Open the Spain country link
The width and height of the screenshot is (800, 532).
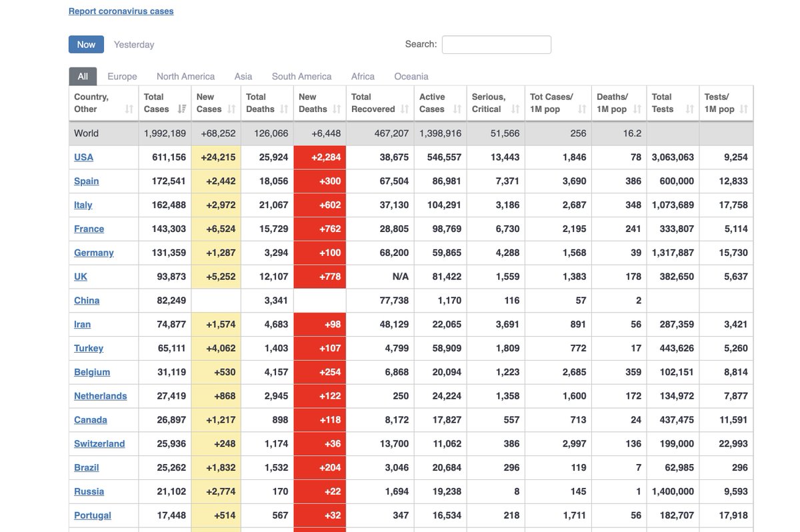(x=87, y=181)
